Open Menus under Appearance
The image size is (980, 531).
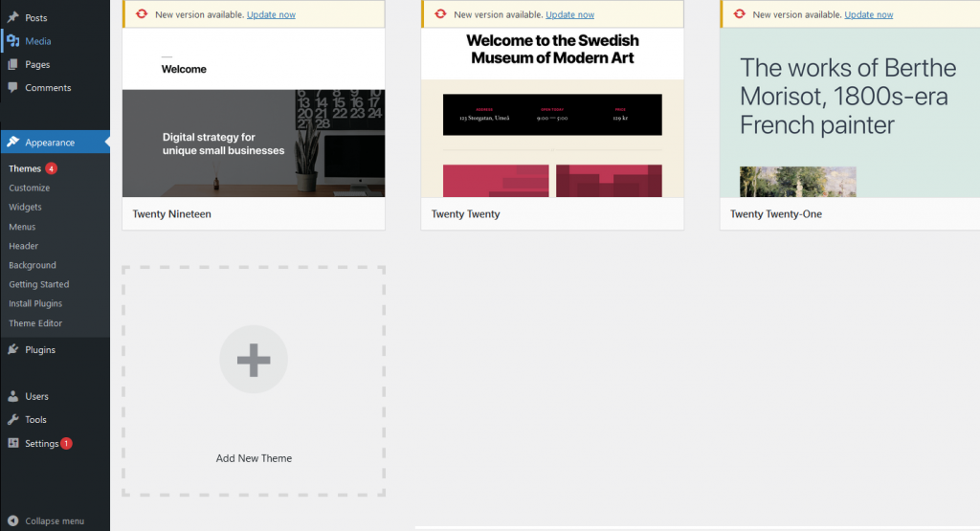(x=22, y=227)
